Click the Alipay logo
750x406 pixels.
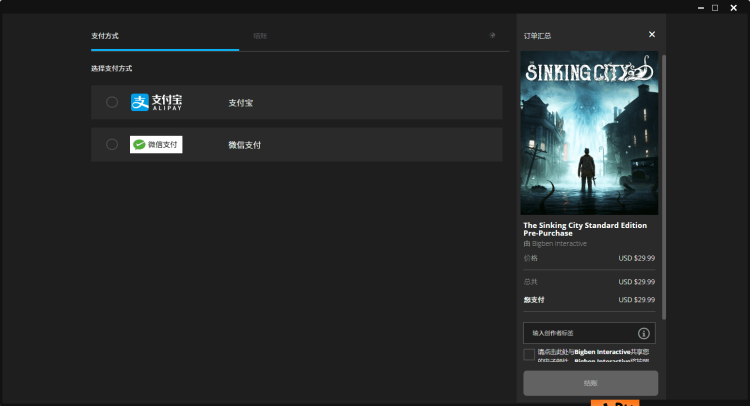point(156,102)
